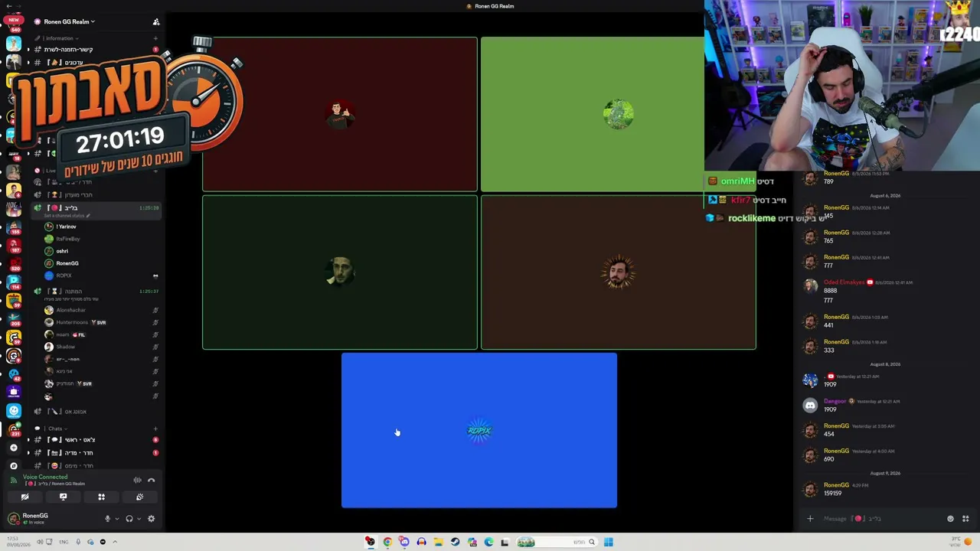Disconnect from the voice channel
The height and width of the screenshot is (551, 980).
pyautogui.click(x=152, y=480)
